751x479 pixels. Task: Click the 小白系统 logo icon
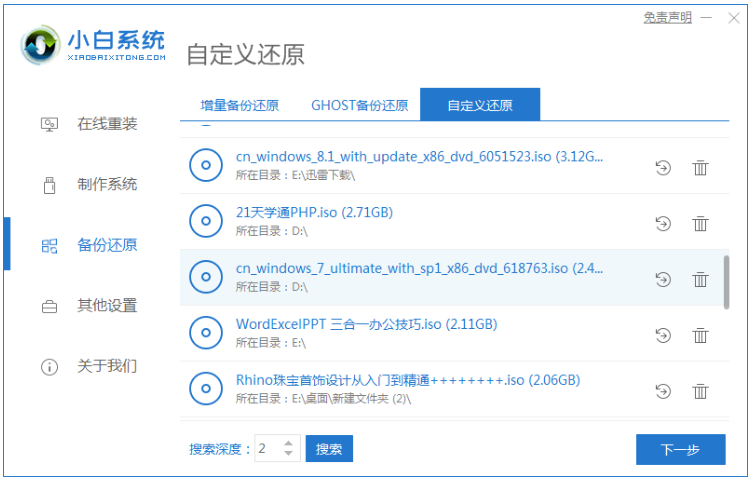click(x=41, y=46)
